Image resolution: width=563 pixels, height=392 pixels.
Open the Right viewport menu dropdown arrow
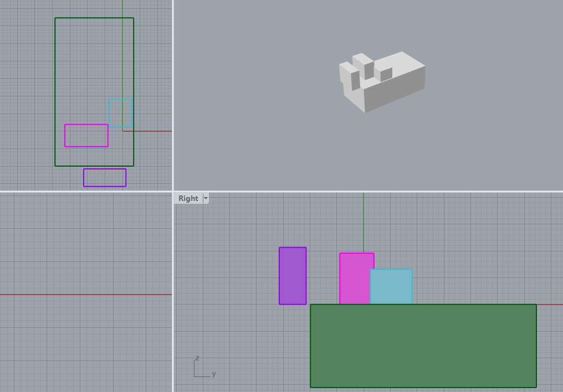tap(206, 198)
